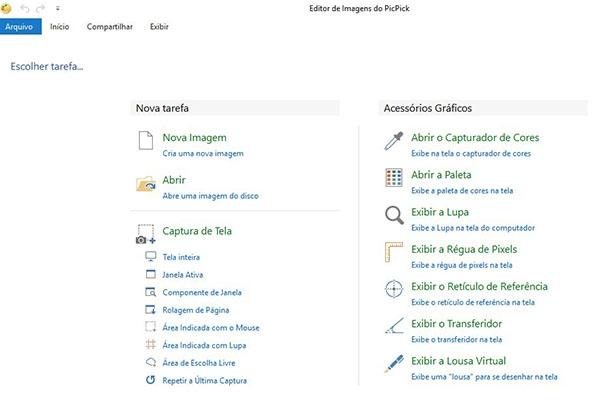600x401 pixels.
Task: Click the Captura de Tela camera icon
Action: click(146, 234)
